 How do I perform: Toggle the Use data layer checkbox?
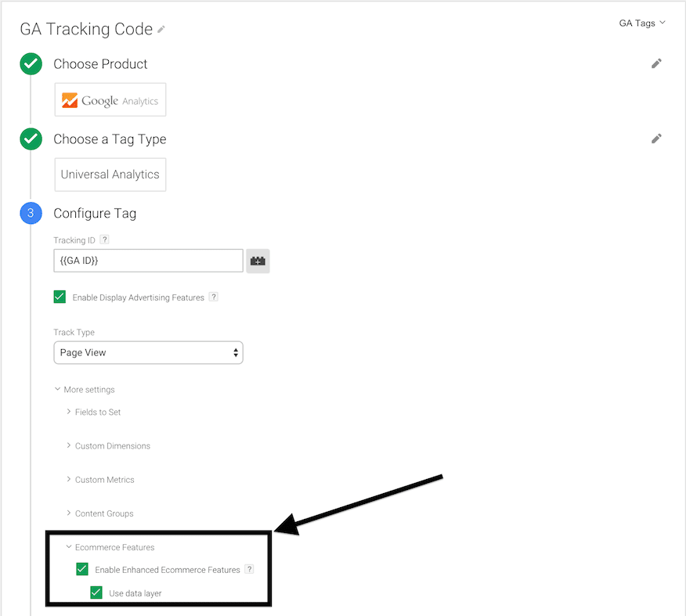tap(96, 593)
